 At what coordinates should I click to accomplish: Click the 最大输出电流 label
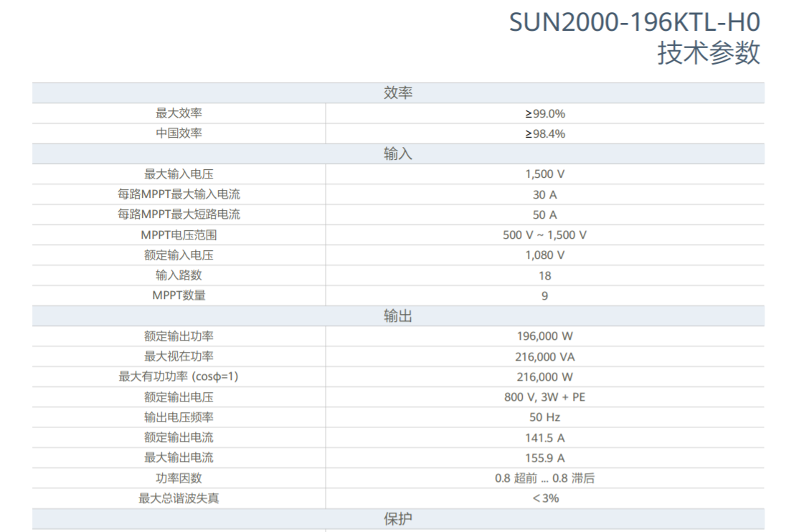(179, 457)
